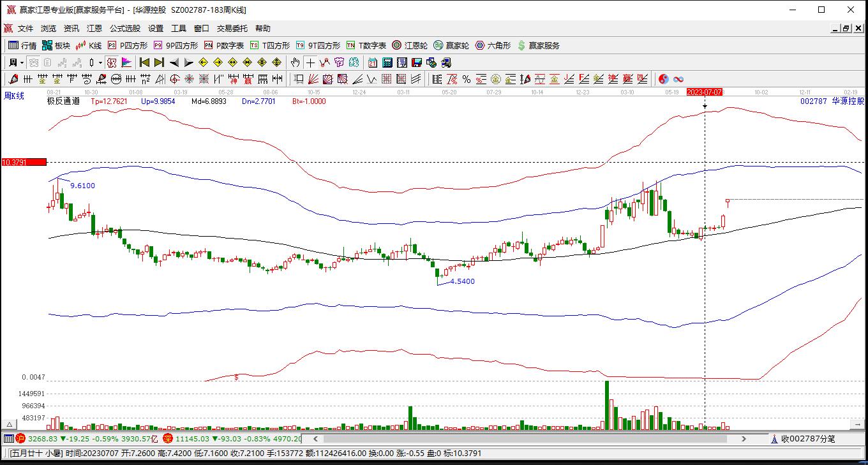Open 赢家服务 service with dollar icon
868x465 pixels.
pos(539,45)
